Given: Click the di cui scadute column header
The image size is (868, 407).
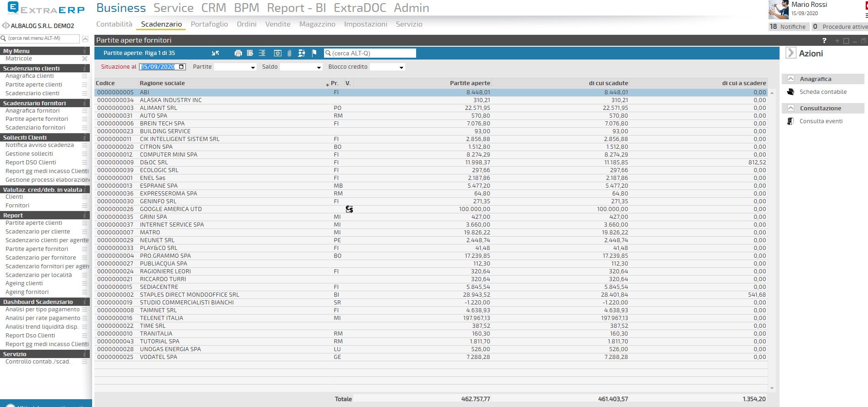Looking at the screenshot, I should point(609,83).
